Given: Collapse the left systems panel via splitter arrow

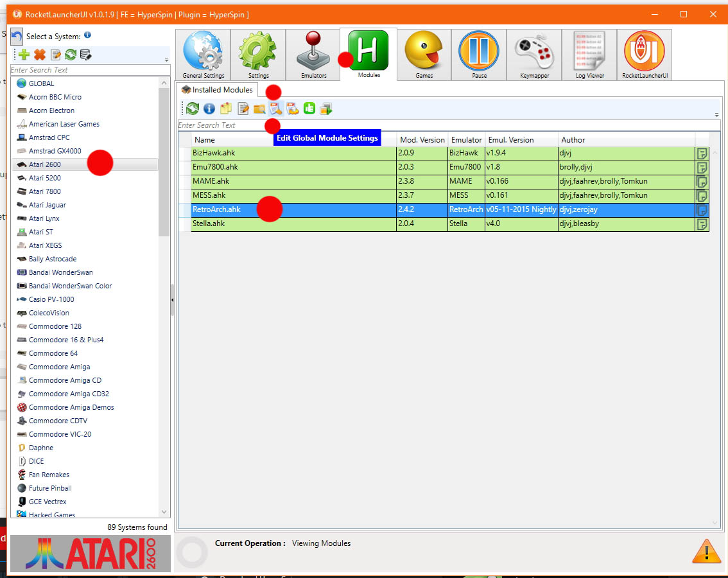Looking at the screenshot, I should 172,300.
